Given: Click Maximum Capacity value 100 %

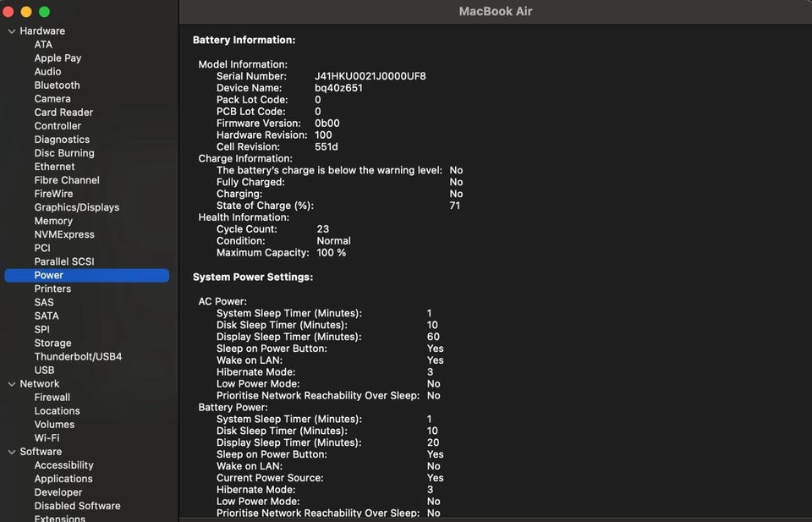Looking at the screenshot, I should pyautogui.click(x=332, y=253).
